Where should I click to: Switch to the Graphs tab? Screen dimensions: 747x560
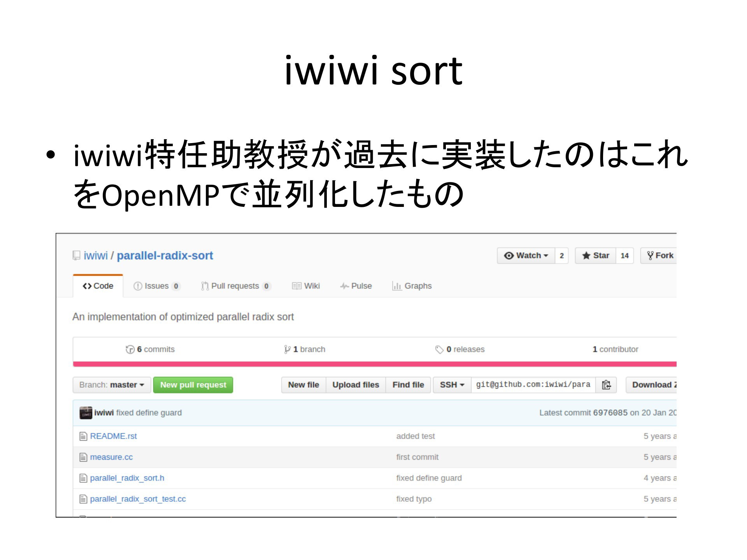412,286
